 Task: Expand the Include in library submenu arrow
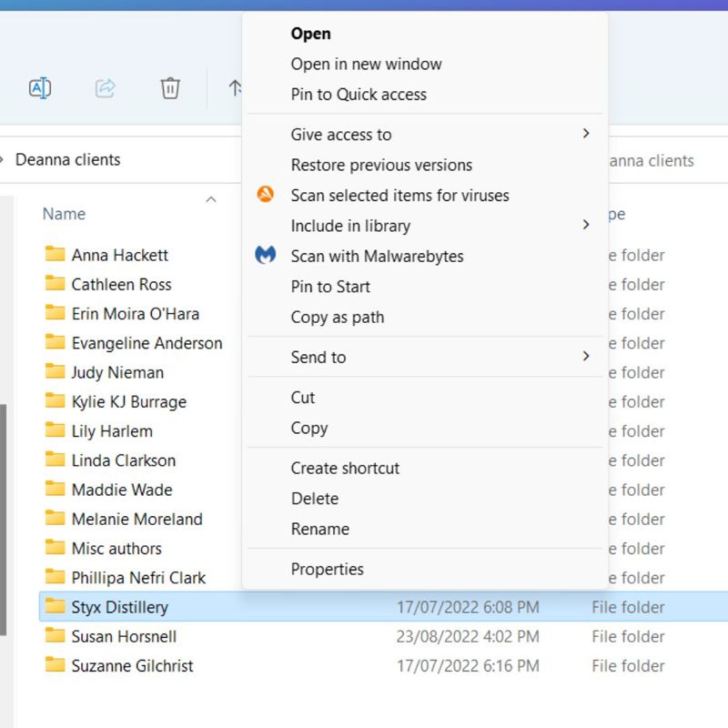pos(586,225)
